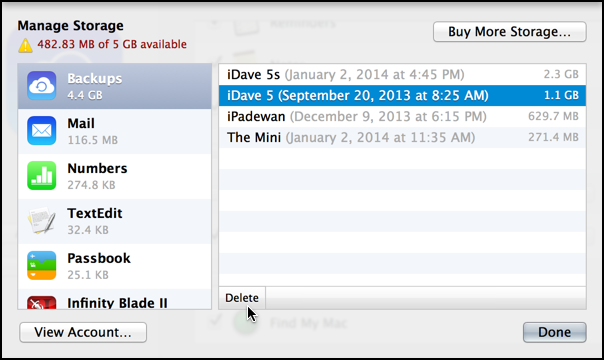604x360 pixels.
Task: Click Buy More Storage button
Action: tap(510, 32)
